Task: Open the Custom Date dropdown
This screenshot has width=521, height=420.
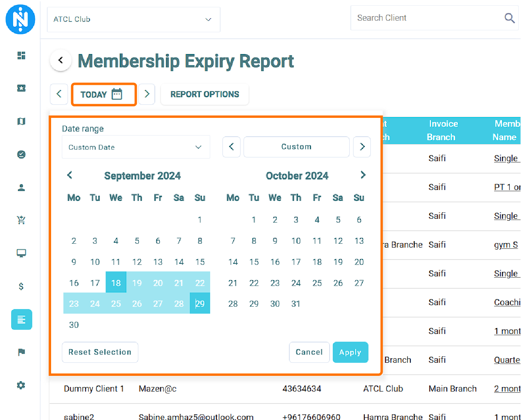Action: pyautogui.click(x=136, y=147)
